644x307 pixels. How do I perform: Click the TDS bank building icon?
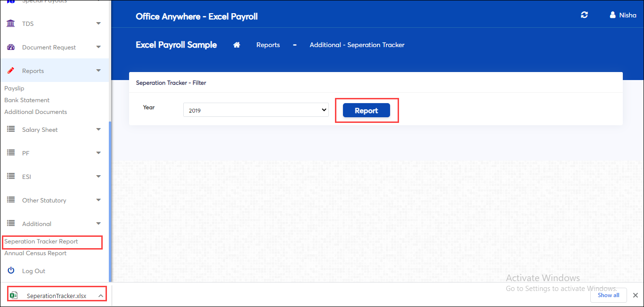click(x=11, y=24)
